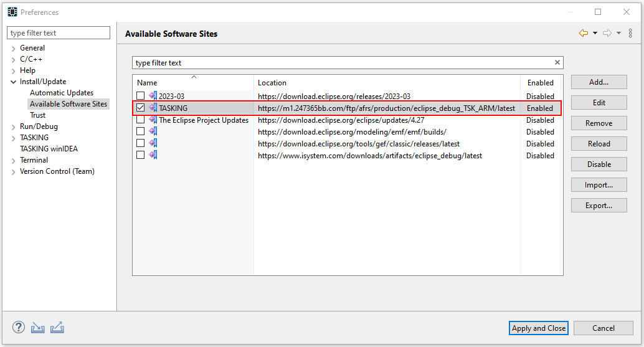
Task: Focus the software sites filter text field
Action: [x=348, y=63]
